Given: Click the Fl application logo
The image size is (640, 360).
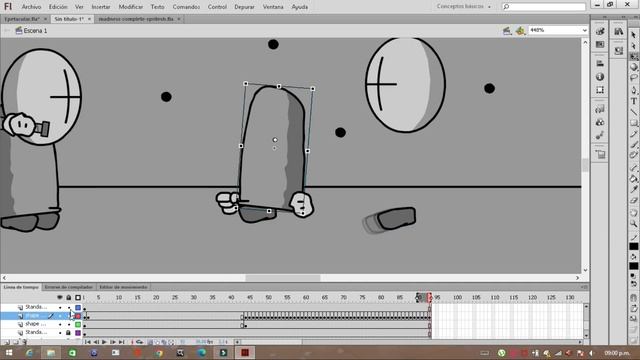Looking at the screenshot, I should tap(8, 7).
